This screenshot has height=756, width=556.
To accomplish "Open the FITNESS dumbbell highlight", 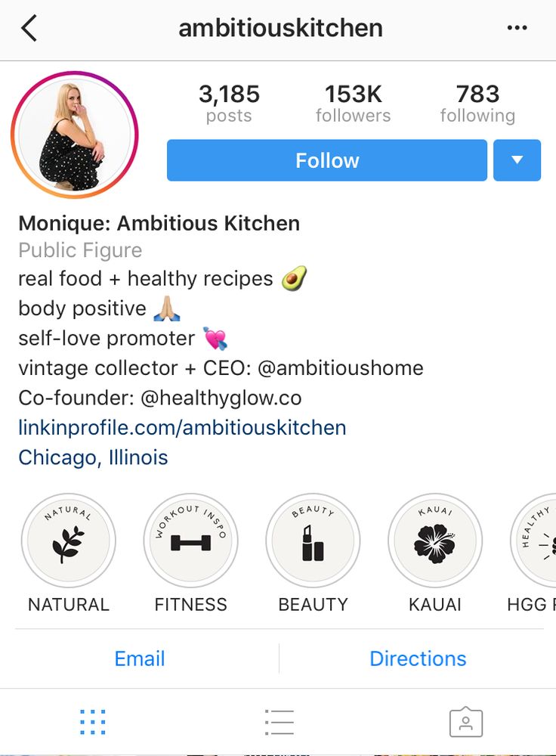I will 191,541.
